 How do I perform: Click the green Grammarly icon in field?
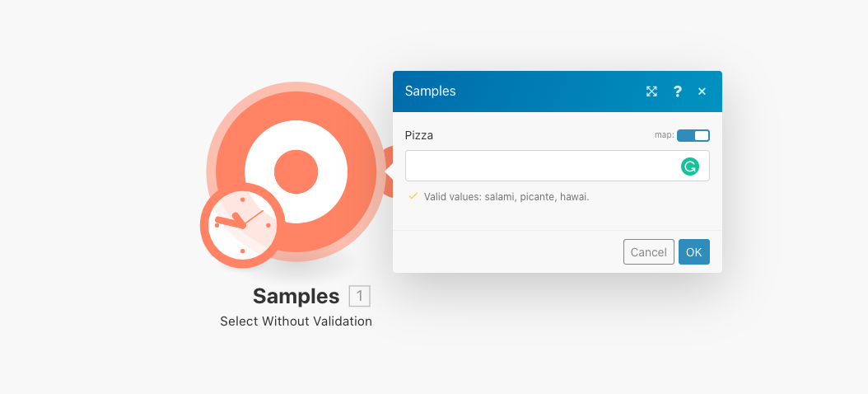click(x=689, y=167)
